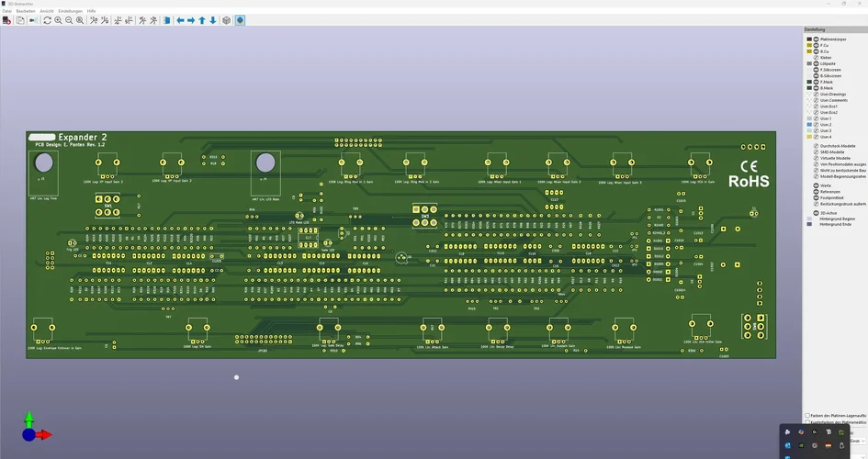Click the 'User.Eco1' label
Viewport: 868px width, 459px height.
pos(829,106)
